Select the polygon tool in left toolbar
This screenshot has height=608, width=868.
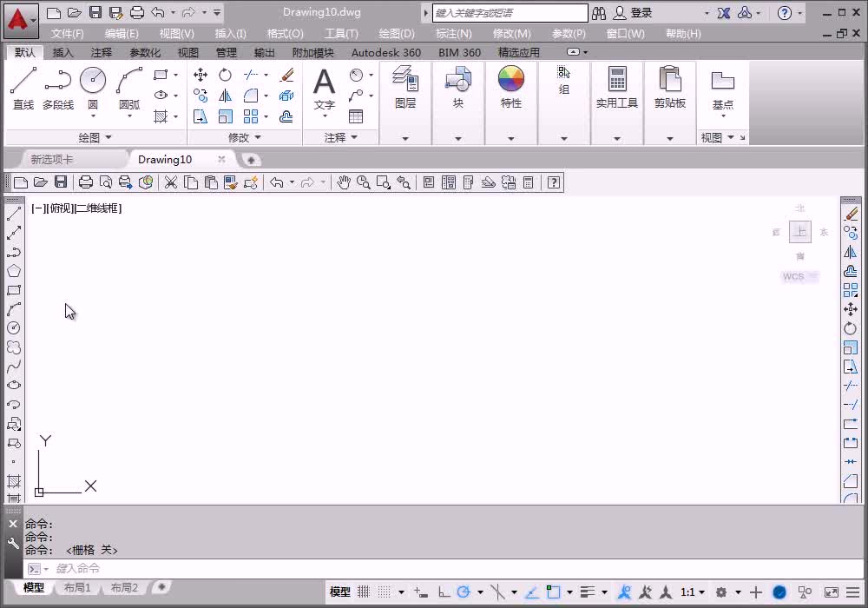click(x=14, y=271)
